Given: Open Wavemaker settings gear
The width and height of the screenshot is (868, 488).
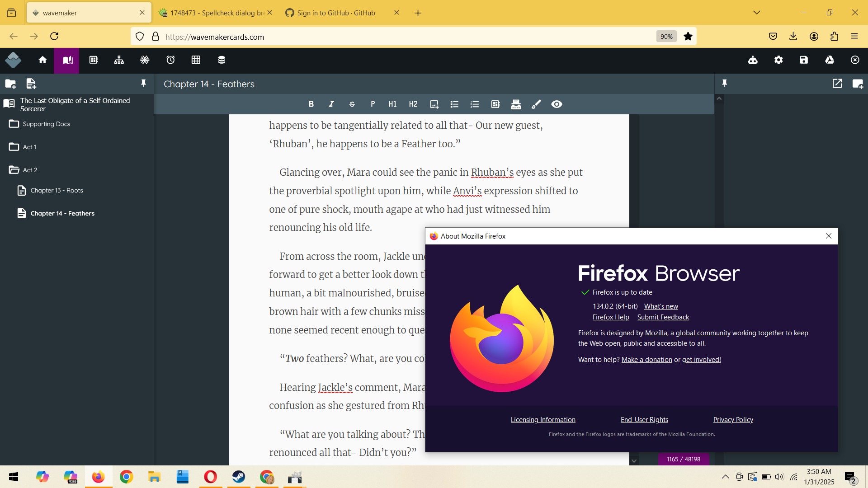Looking at the screenshot, I should tap(778, 60).
